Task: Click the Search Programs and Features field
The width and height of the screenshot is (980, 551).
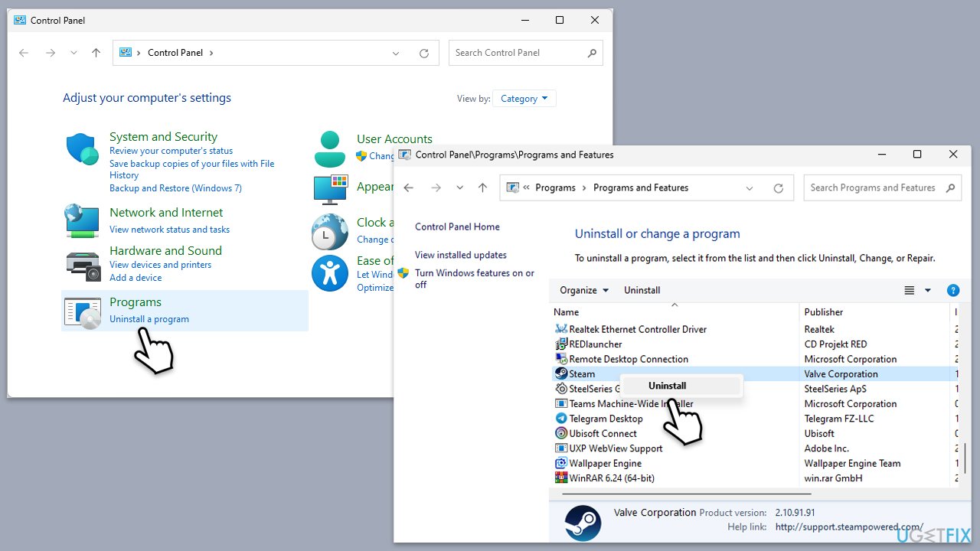Action: (873, 188)
